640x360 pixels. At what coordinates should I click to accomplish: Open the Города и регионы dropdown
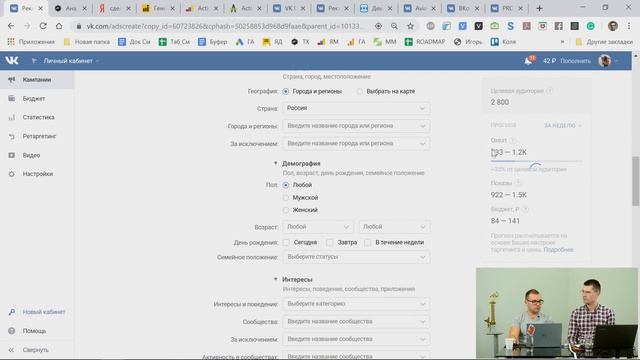tap(356, 126)
